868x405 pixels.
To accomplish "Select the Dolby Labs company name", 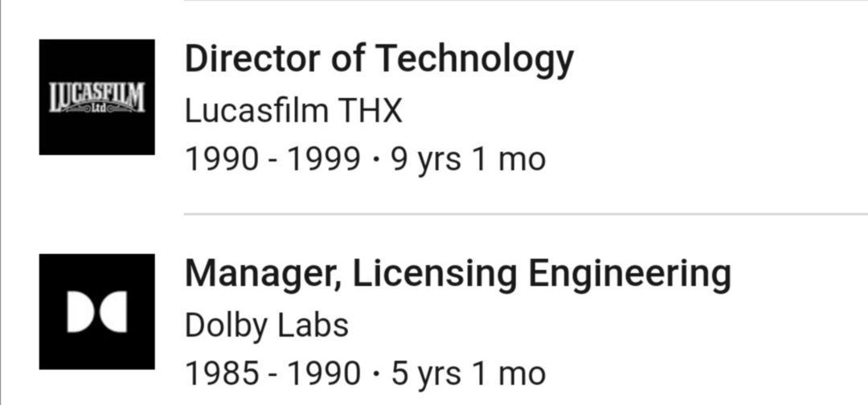I will click(x=267, y=325).
